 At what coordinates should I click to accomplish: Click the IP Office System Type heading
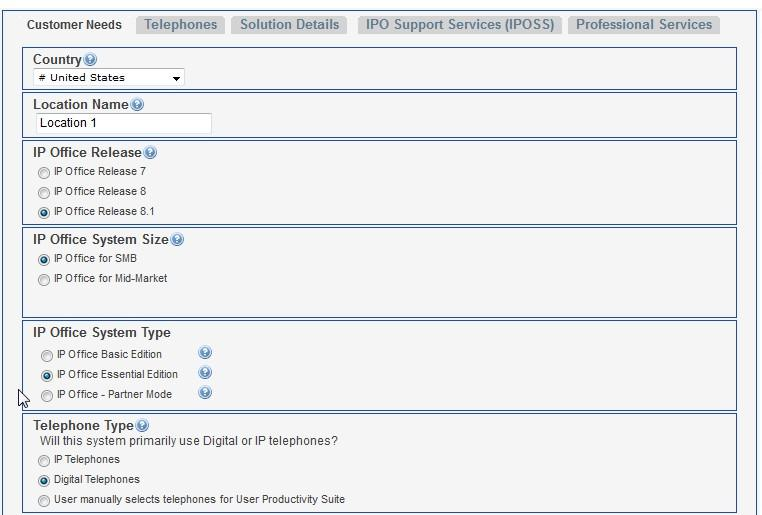pos(102,333)
